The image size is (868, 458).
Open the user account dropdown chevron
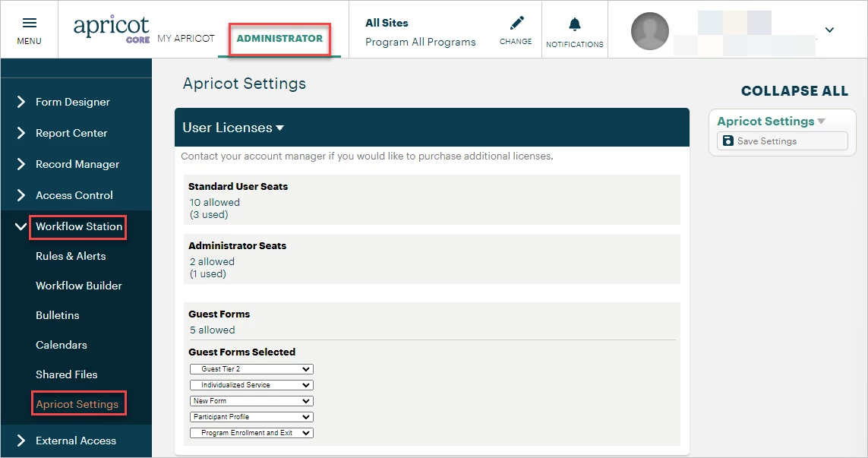(829, 30)
